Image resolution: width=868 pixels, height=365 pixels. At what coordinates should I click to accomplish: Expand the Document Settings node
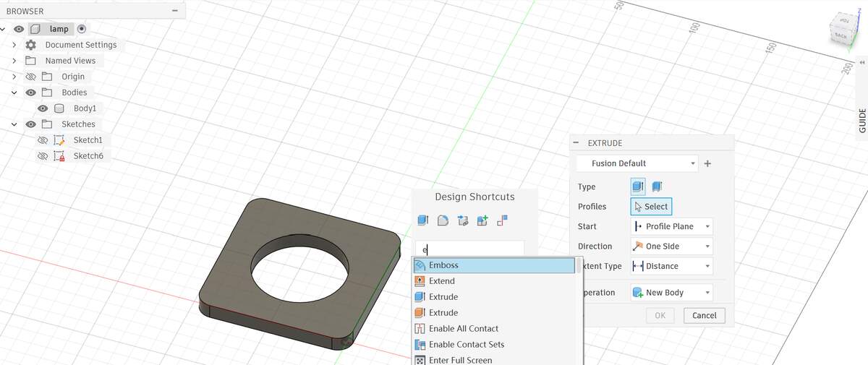(x=14, y=45)
